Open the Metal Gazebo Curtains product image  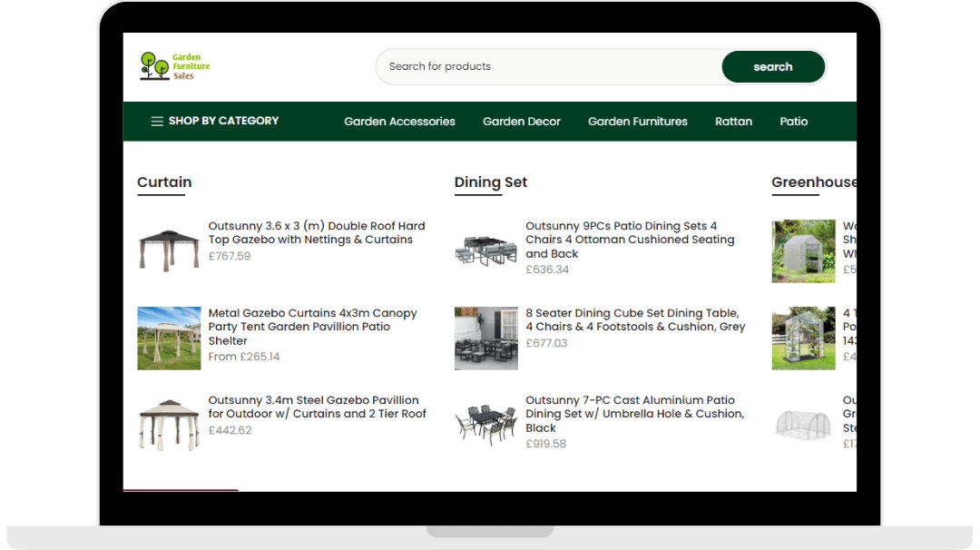tap(169, 338)
